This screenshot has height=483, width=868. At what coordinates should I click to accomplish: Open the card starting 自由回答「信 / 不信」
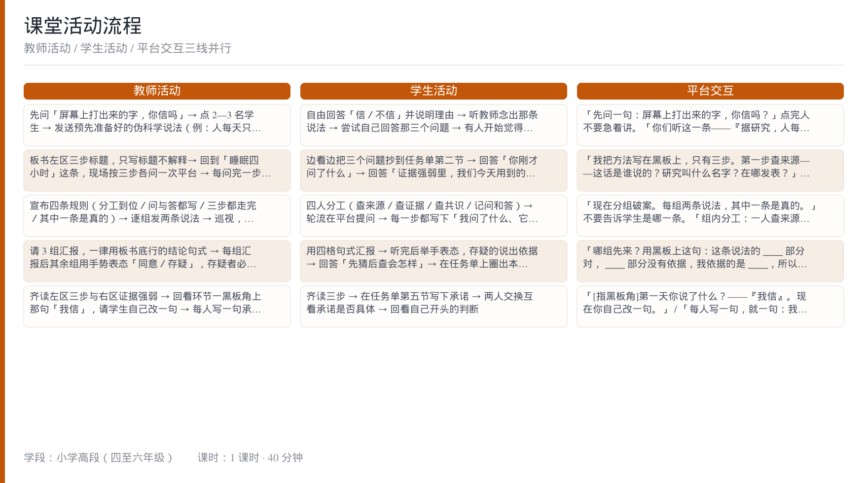click(x=434, y=125)
